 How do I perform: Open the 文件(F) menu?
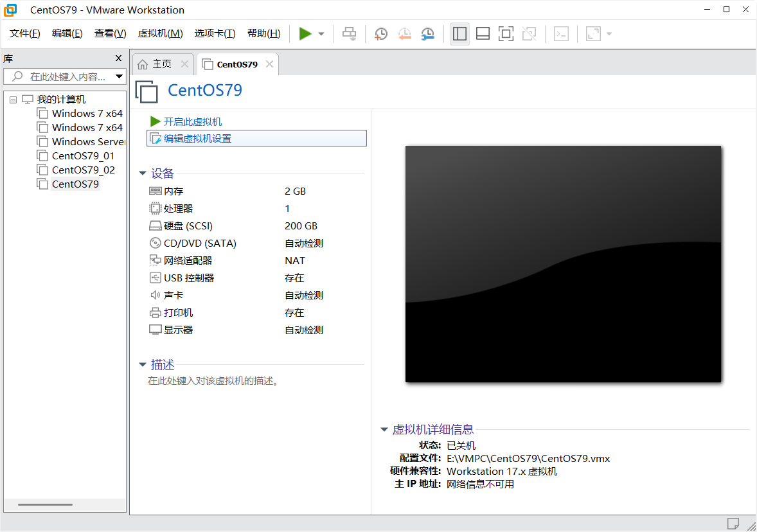[x=24, y=33]
